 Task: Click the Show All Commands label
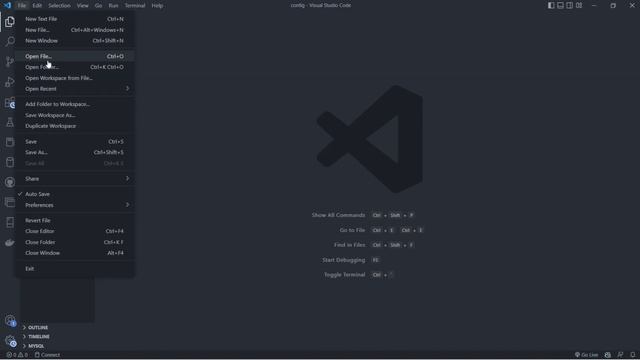coord(338,215)
